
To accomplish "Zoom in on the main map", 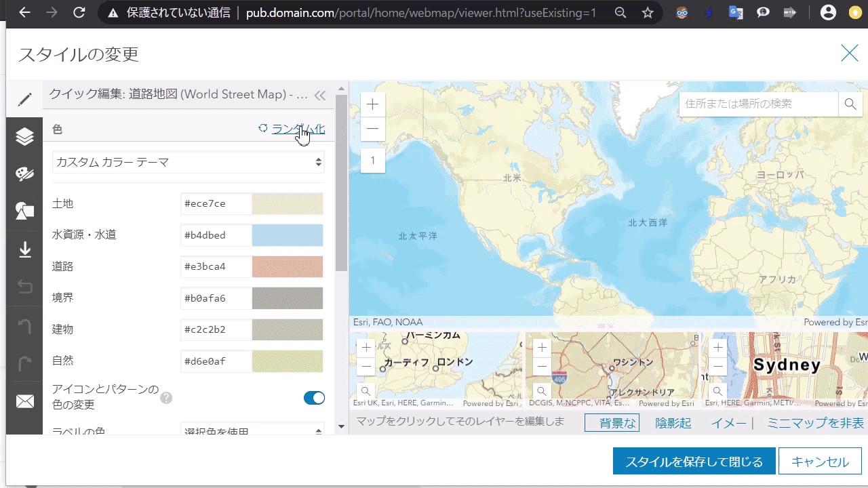I will (372, 104).
